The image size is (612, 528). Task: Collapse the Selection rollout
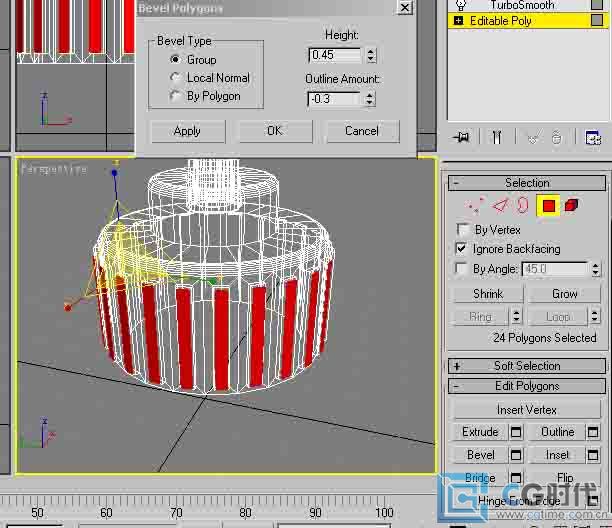pyautogui.click(x=527, y=183)
